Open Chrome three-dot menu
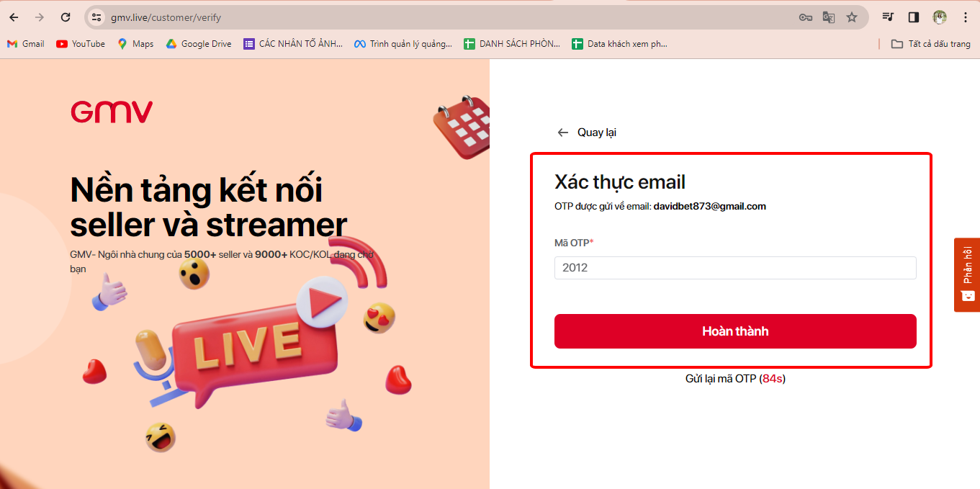Screen dimensions: 980x489 (966, 17)
